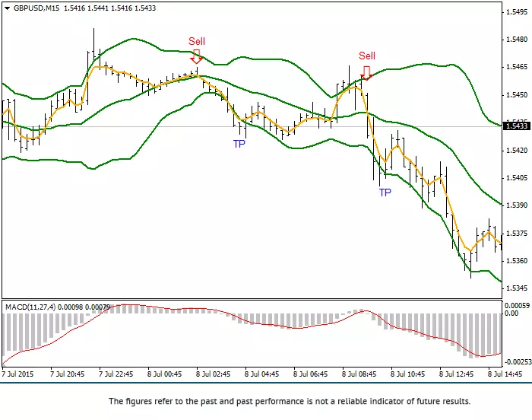Select the second red Sell label

[x=367, y=56]
